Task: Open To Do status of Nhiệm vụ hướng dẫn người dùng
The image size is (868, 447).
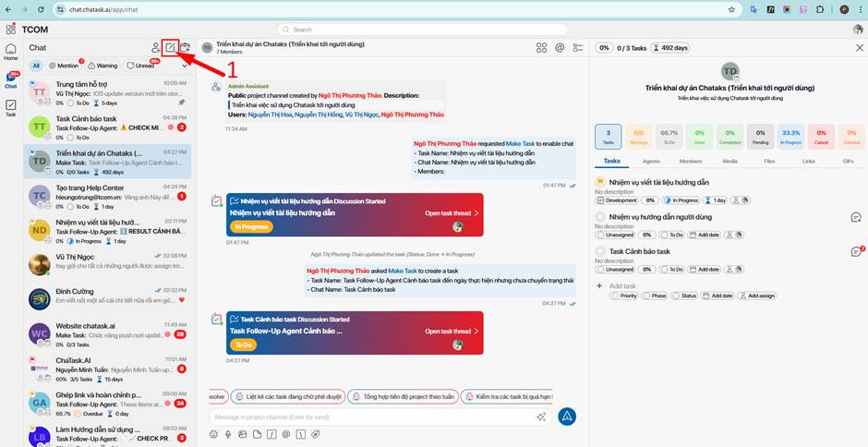Action: pos(672,235)
